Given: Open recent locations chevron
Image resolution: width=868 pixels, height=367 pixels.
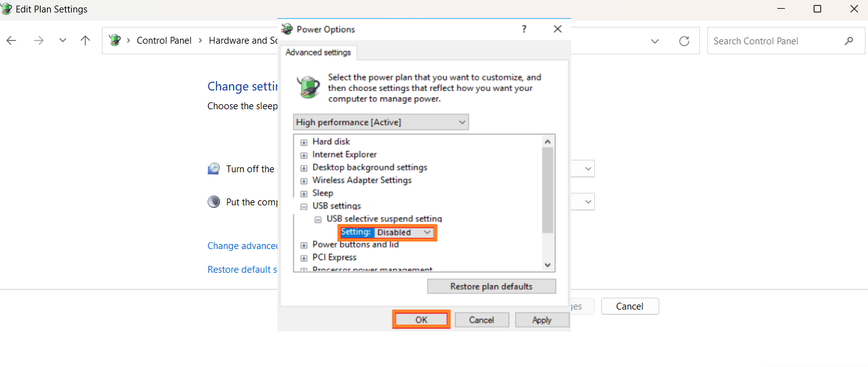Looking at the screenshot, I should click(x=62, y=41).
